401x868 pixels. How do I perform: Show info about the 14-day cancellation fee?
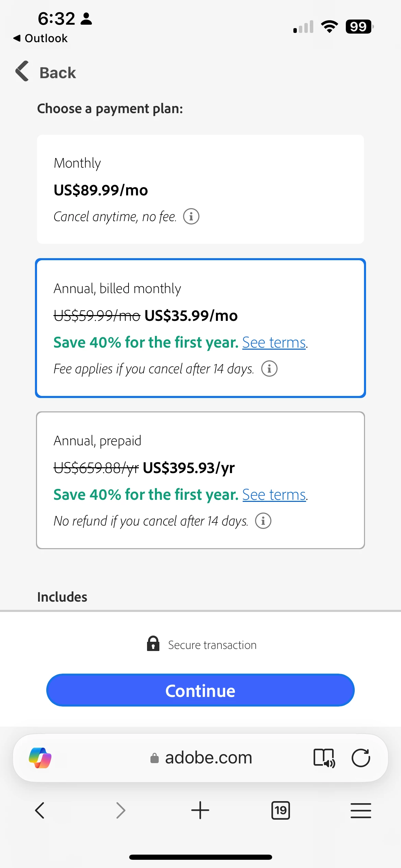[269, 369]
